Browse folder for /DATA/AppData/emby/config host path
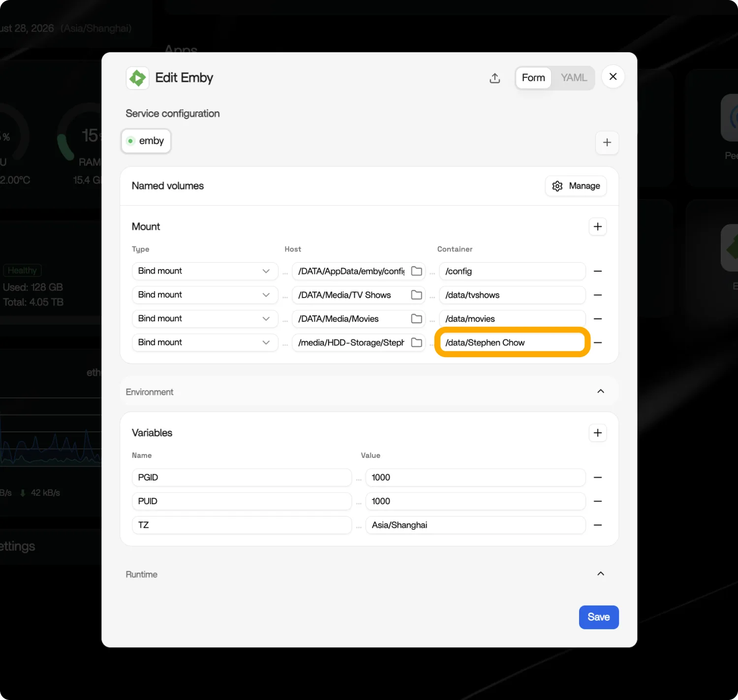This screenshot has width=738, height=700. point(417,271)
